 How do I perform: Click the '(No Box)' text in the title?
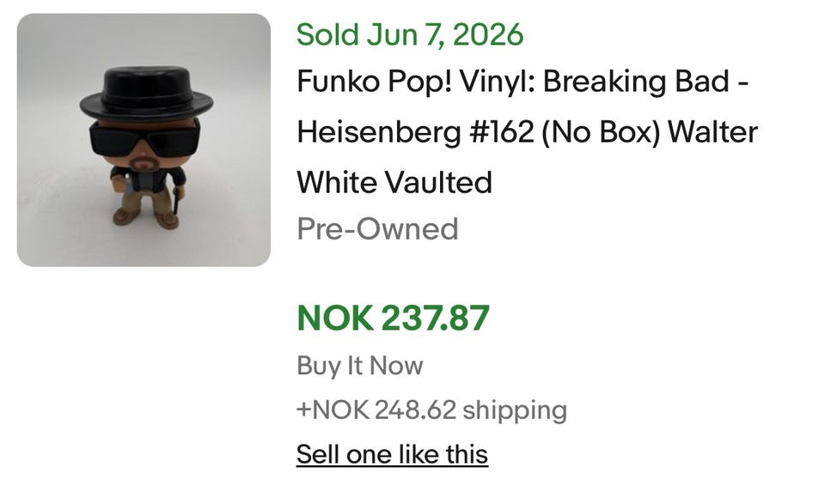(601, 132)
